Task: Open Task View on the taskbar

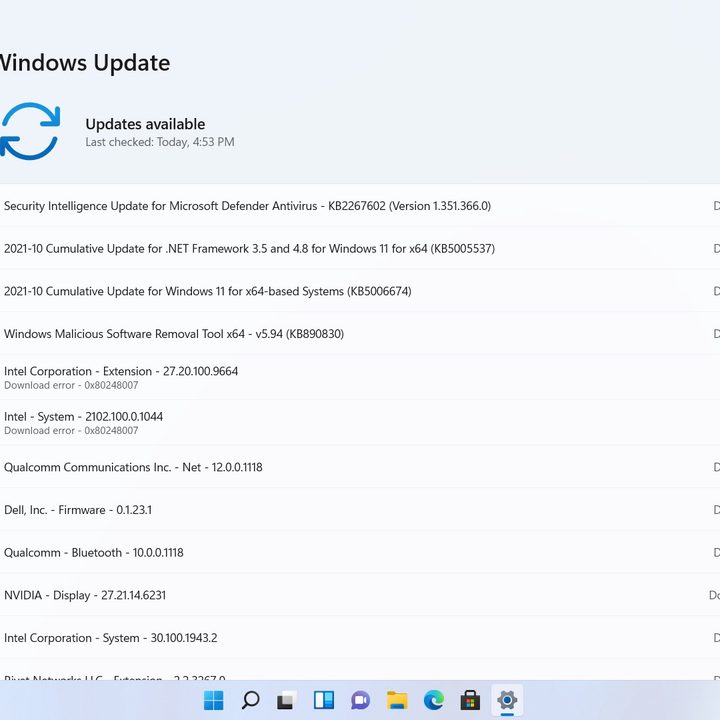Action: pos(287,700)
